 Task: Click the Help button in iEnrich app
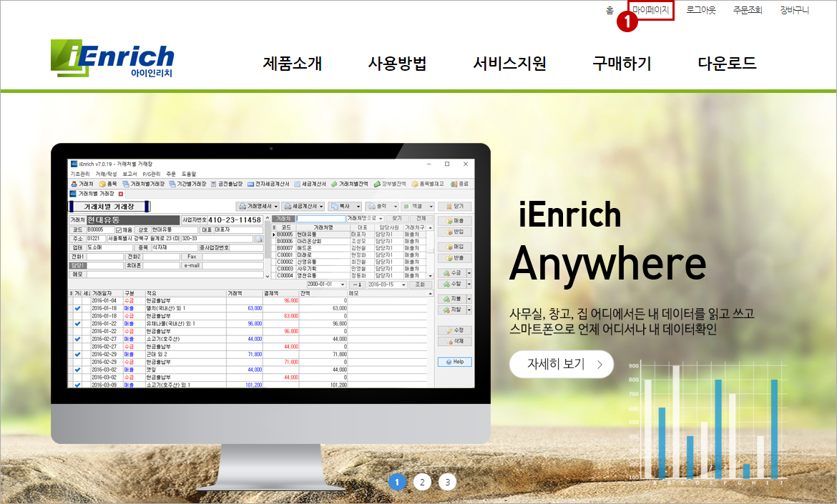pos(455,362)
